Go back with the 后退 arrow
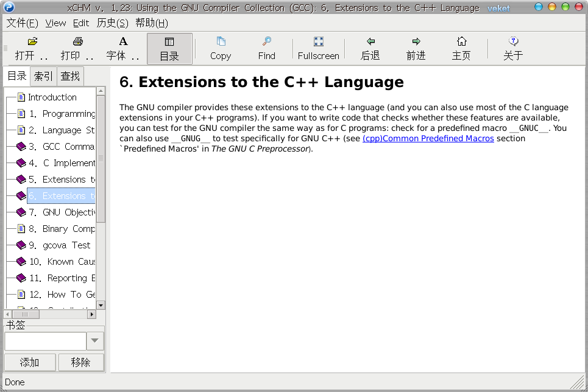Screen dimensions: 588x392 point(370,41)
